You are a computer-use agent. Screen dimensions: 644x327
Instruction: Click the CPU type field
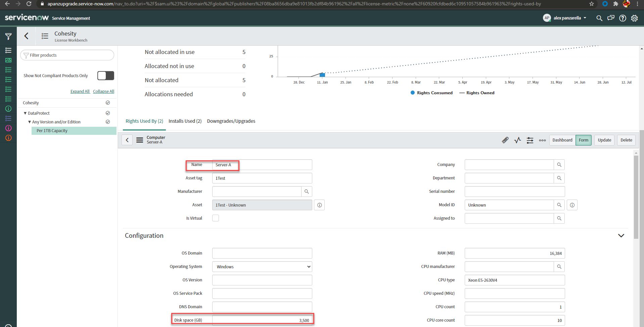tap(515, 280)
